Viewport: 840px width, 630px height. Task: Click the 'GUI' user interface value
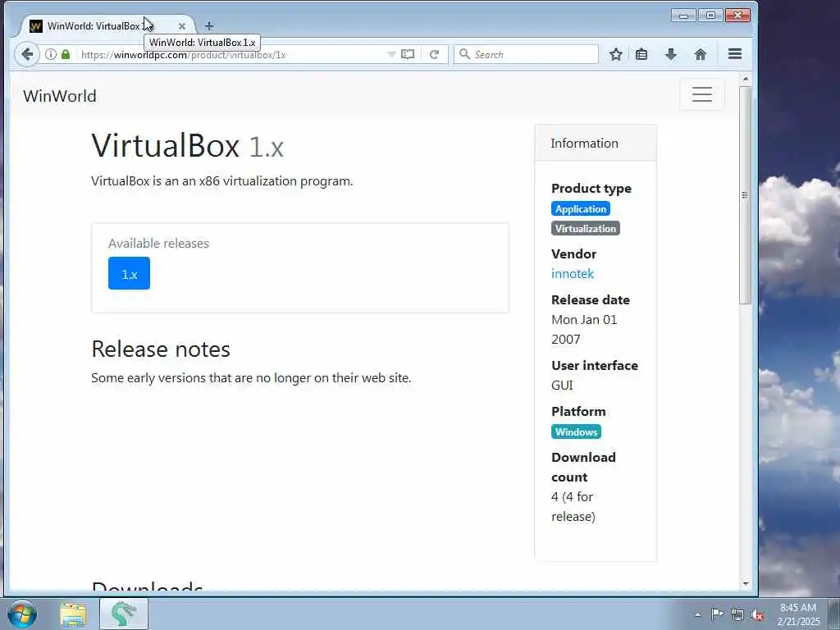[x=562, y=386]
